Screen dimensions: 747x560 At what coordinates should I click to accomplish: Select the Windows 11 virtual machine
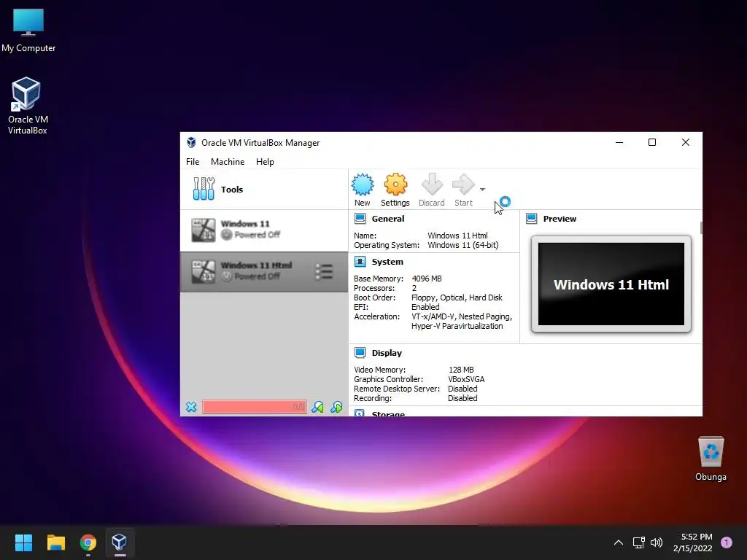tap(264, 230)
